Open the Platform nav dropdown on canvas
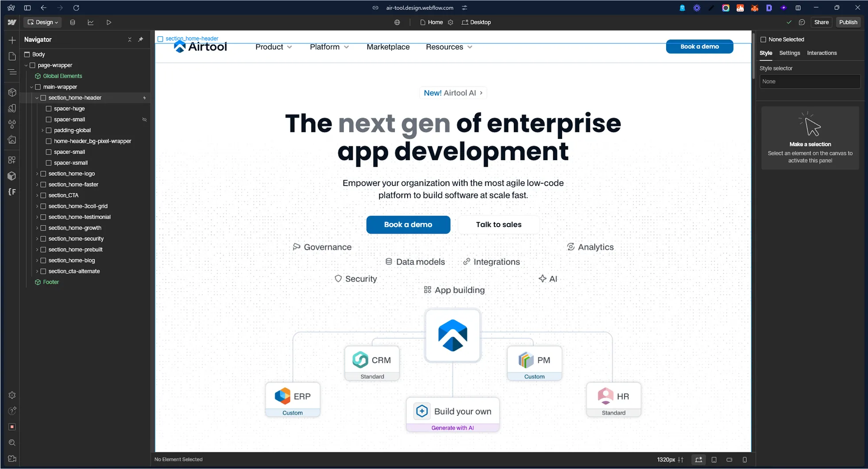This screenshot has height=469, width=868. (329, 47)
